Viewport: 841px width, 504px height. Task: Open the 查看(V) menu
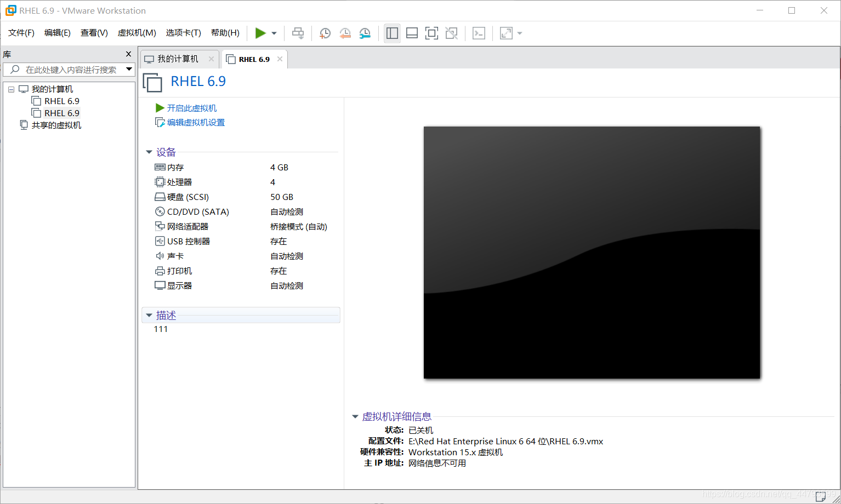pyautogui.click(x=94, y=33)
